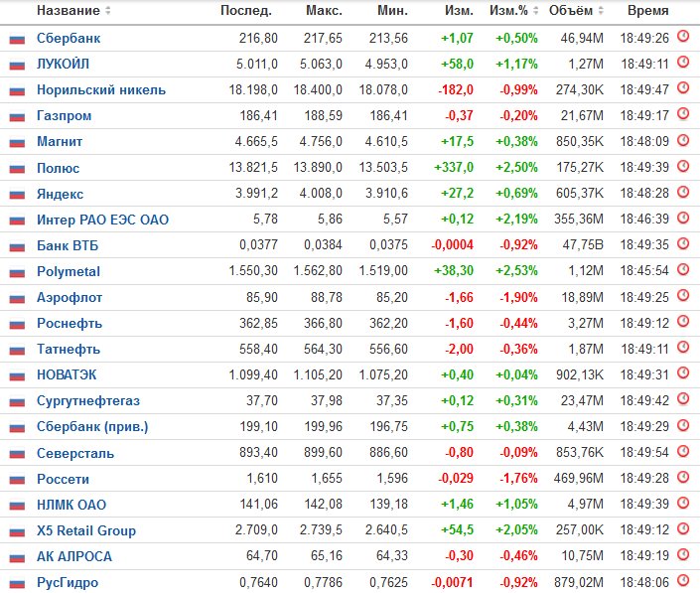Open the Банк ВТБ stock link
This screenshot has height=593, width=700.
click(68, 245)
